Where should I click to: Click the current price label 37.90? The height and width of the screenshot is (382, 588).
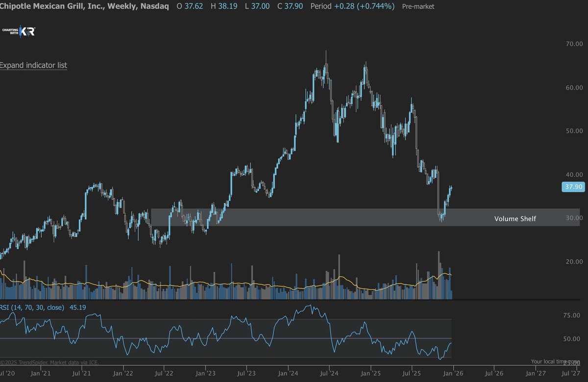pos(572,187)
